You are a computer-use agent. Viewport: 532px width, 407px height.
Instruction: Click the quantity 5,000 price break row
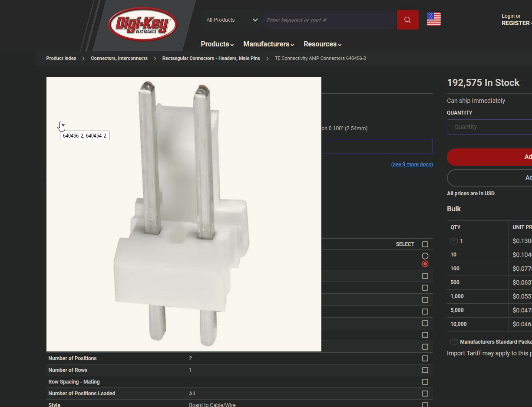pyautogui.click(x=489, y=310)
